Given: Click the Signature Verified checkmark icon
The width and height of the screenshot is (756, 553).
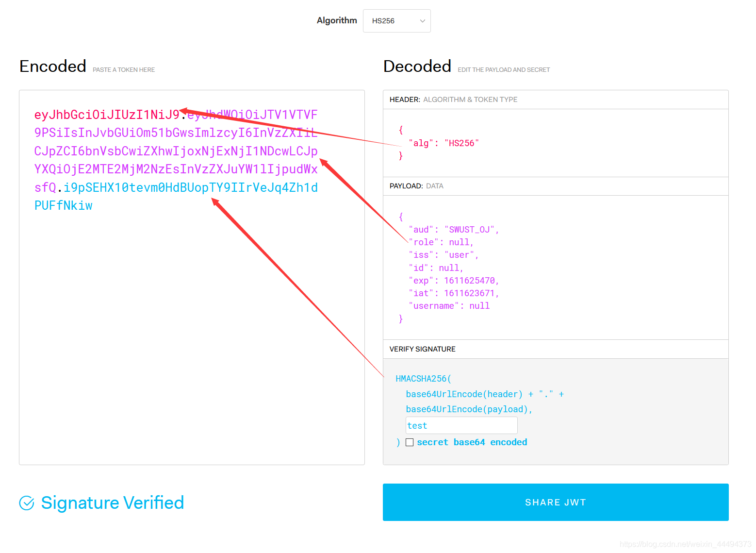Looking at the screenshot, I should point(27,503).
